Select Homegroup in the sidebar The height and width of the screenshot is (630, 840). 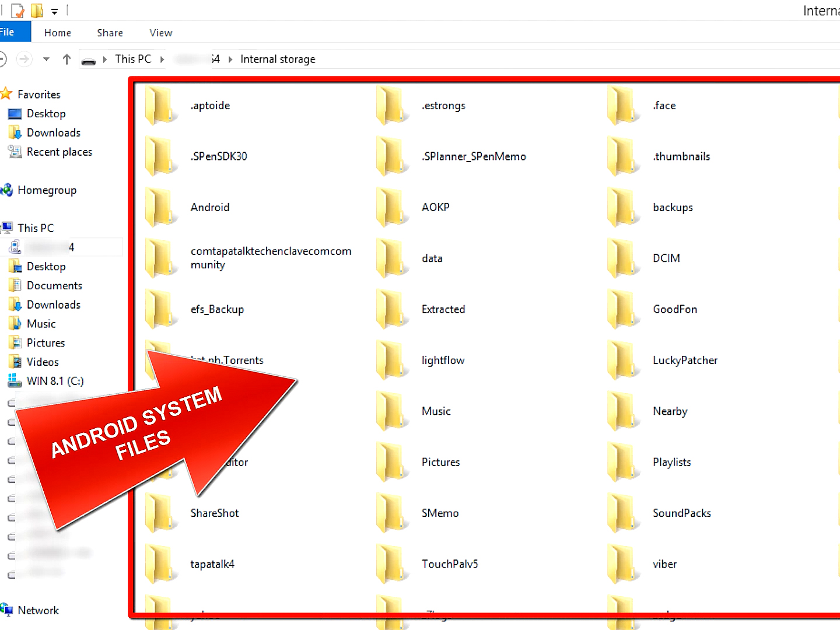coord(47,190)
